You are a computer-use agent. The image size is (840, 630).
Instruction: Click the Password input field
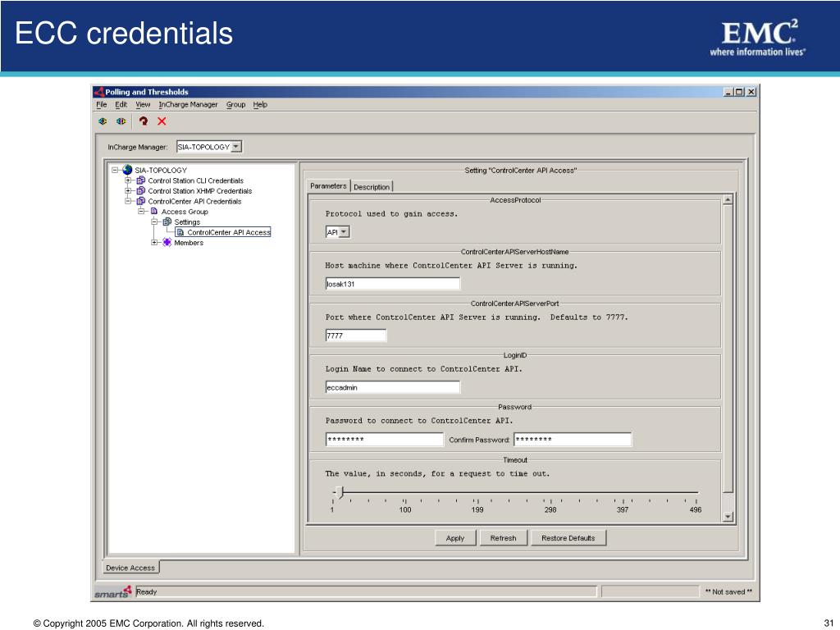coord(385,440)
